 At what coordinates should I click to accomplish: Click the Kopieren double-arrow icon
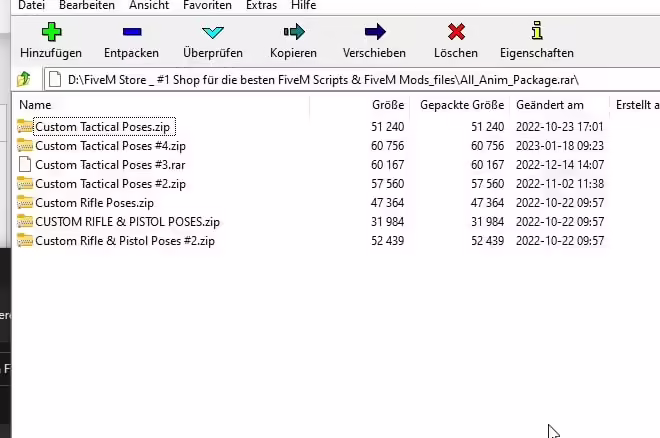pyautogui.click(x=293, y=32)
